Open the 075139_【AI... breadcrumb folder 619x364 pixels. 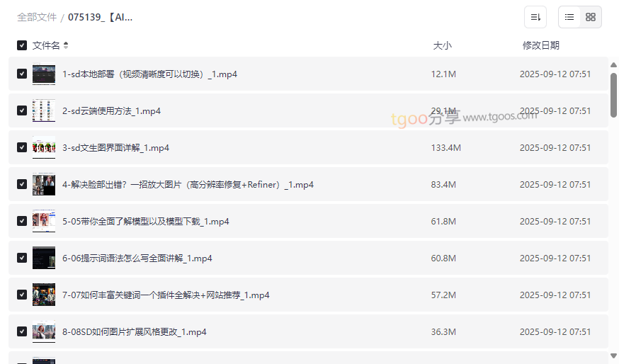[100, 17]
